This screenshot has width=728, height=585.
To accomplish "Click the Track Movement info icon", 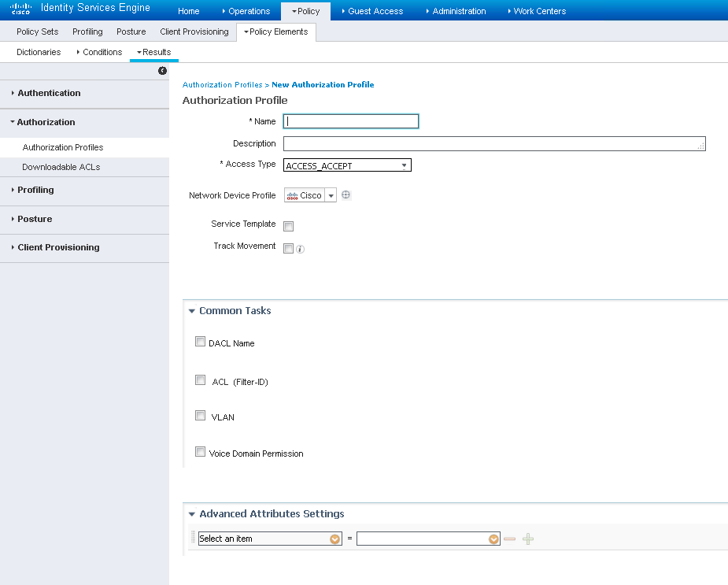I will pyautogui.click(x=301, y=249).
